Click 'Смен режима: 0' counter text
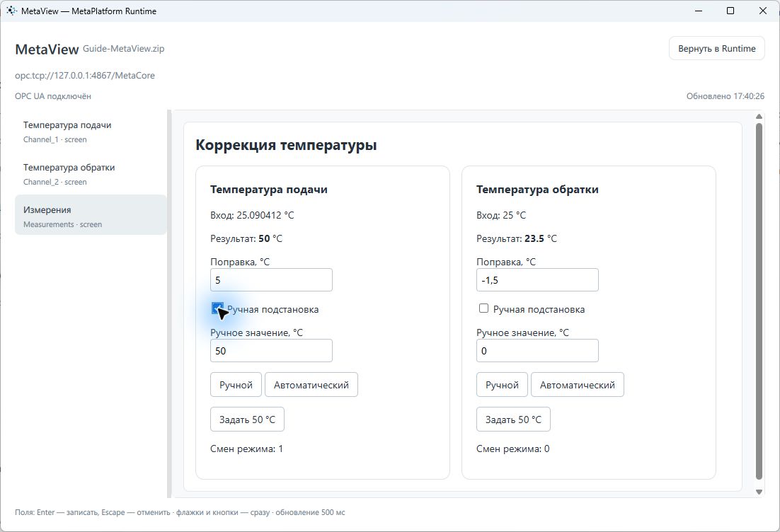Screen dimensions: 780x532 click(x=513, y=449)
